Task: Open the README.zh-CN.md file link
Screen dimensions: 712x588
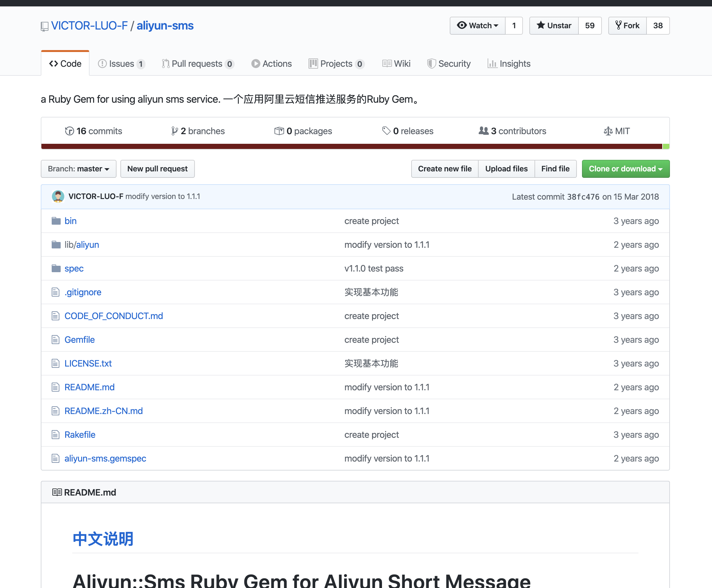Action: pyautogui.click(x=104, y=411)
